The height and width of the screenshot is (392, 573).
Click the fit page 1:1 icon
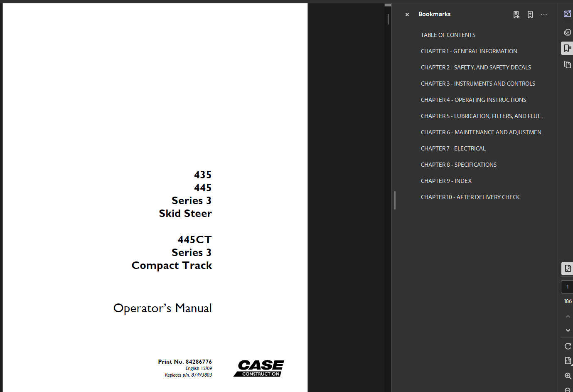pyautogui.click(x=568, y=361)
